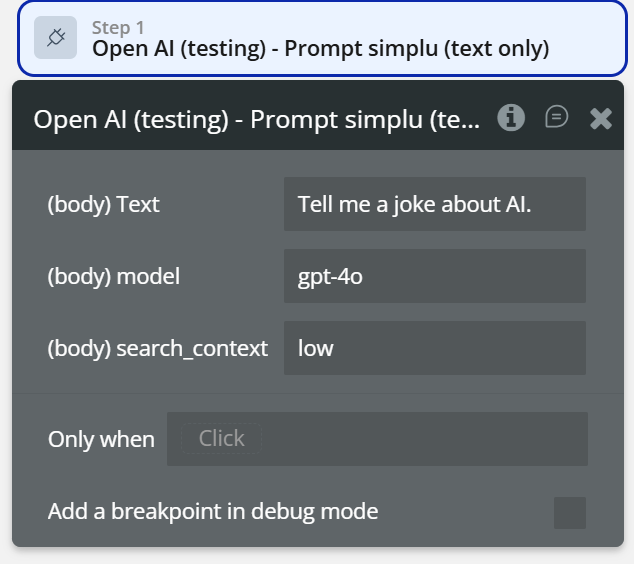Open the comment bubble icon
Screen dimensions: 634x564
tap(557, 118)
